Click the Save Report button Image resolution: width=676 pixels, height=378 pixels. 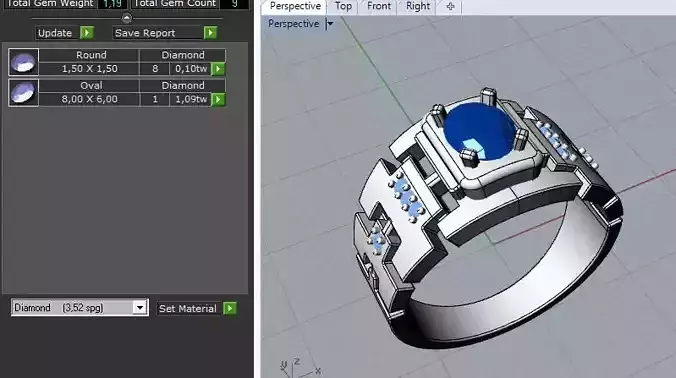pyautogui.click(x=158, y=33)
